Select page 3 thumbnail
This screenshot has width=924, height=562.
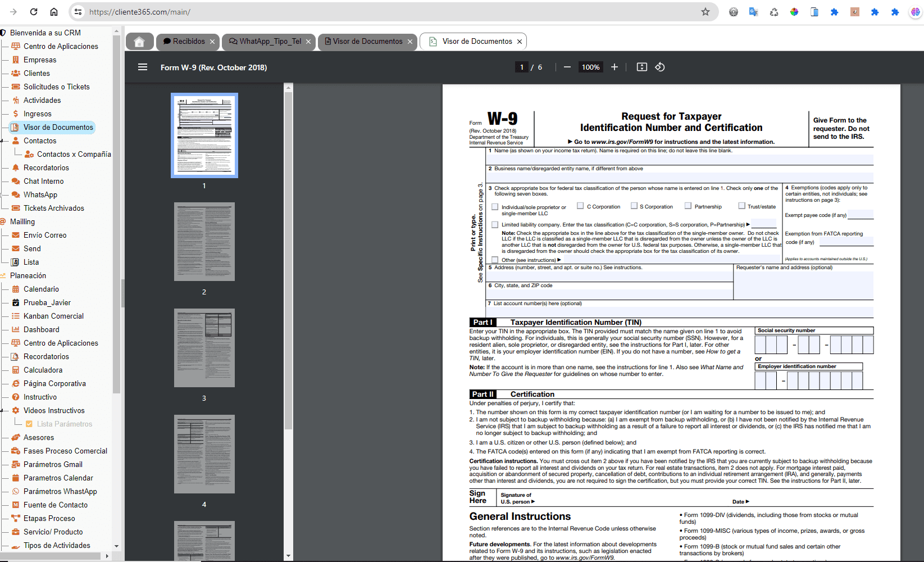click(x=204, y=348)
